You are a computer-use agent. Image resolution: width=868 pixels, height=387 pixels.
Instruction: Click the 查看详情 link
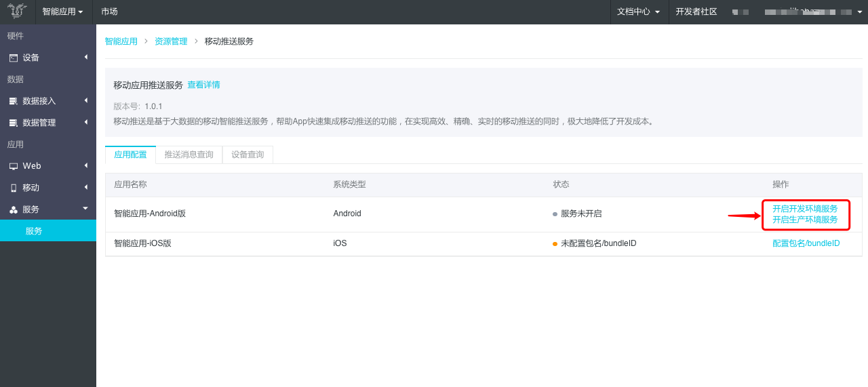[x=204, y=85]
